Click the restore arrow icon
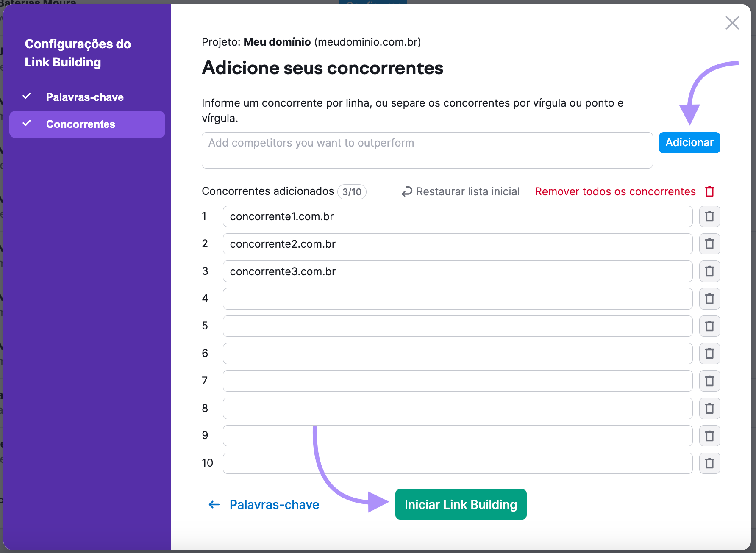This screenshot has width=756, height=553. point(407,192)
